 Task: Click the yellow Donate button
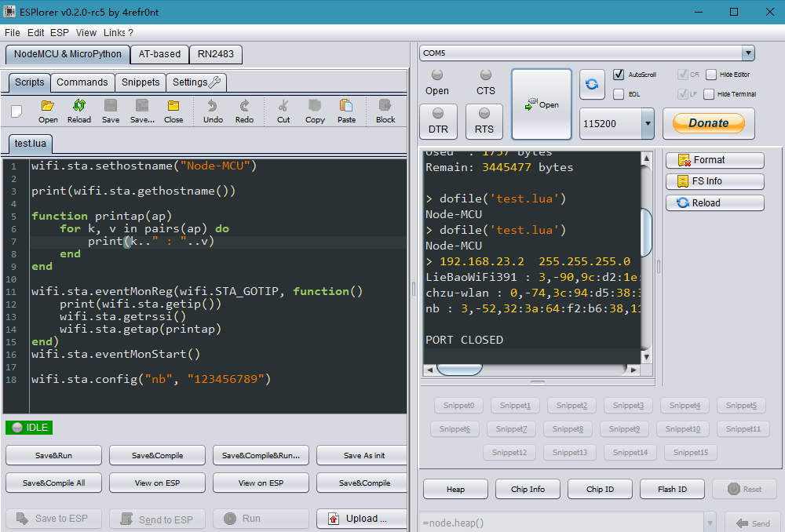point(708,123)
